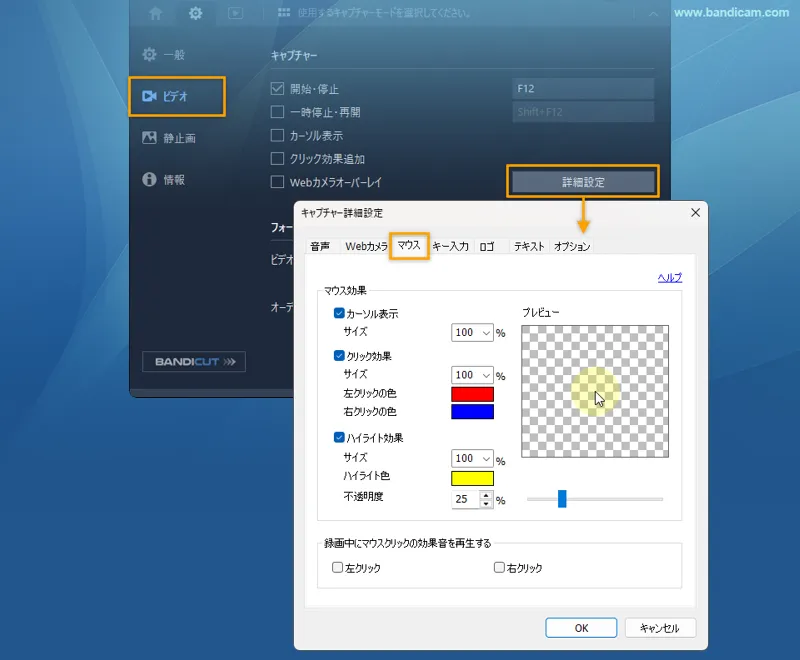Toggle ハイライト効果 checkbox

pos(339,437)
